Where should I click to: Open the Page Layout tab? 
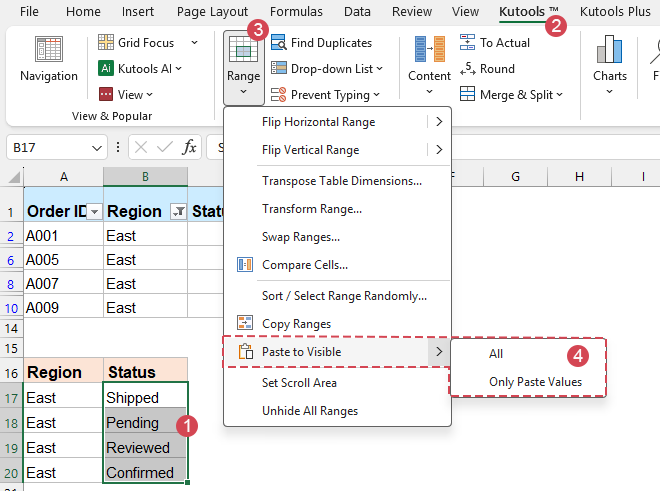click(x=212, y=11)
